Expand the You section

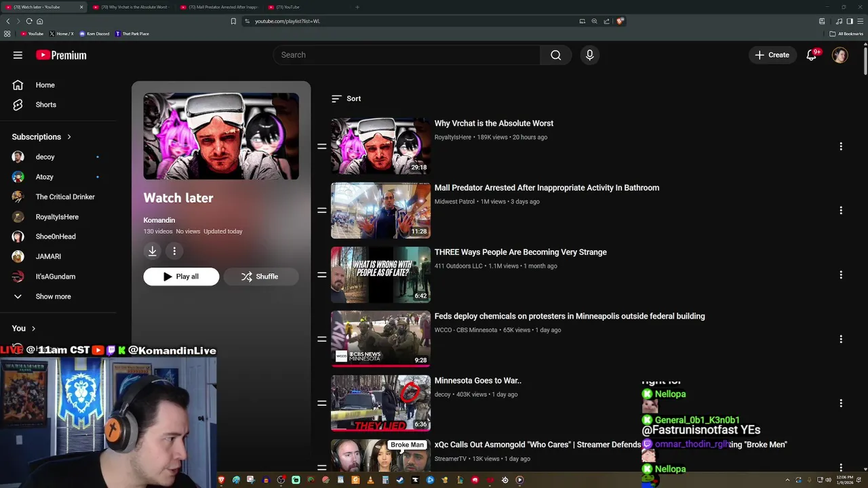pyautogui.click(x=24, y=328)
